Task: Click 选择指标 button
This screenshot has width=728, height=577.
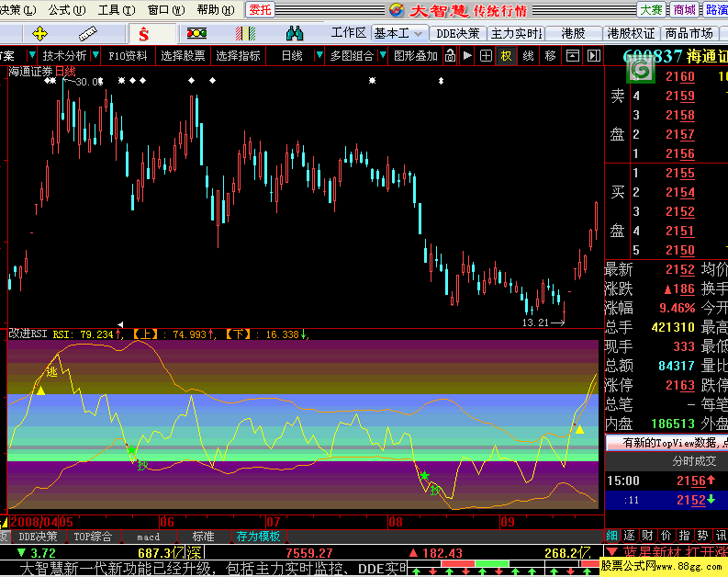Action: 238,56
